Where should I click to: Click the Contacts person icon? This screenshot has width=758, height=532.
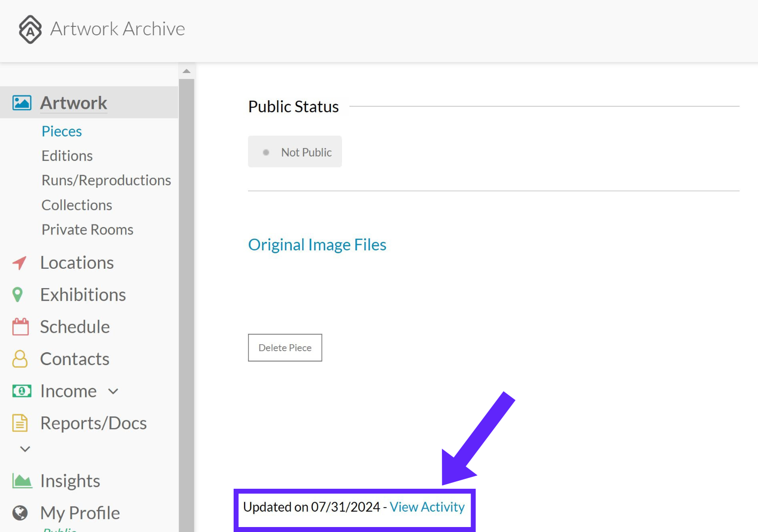click(x=20, y=359)
